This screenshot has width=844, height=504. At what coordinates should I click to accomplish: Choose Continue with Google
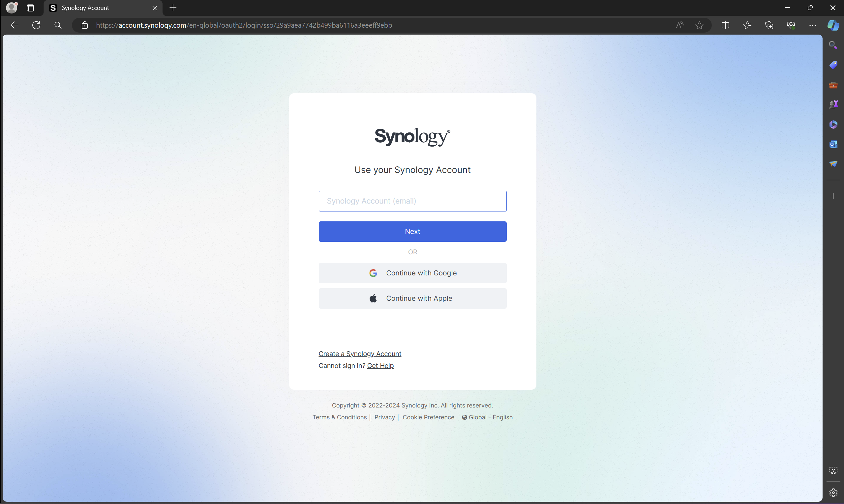[412, 273]
